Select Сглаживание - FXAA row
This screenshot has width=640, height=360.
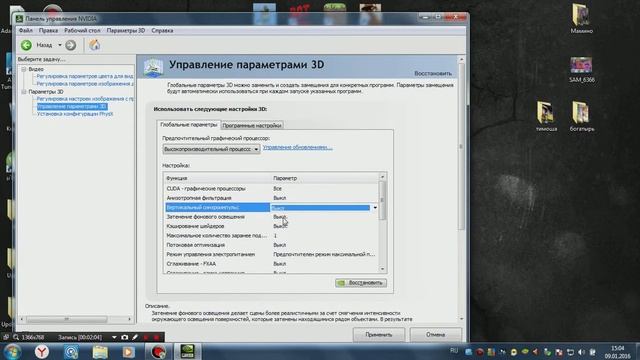(272, 264)
